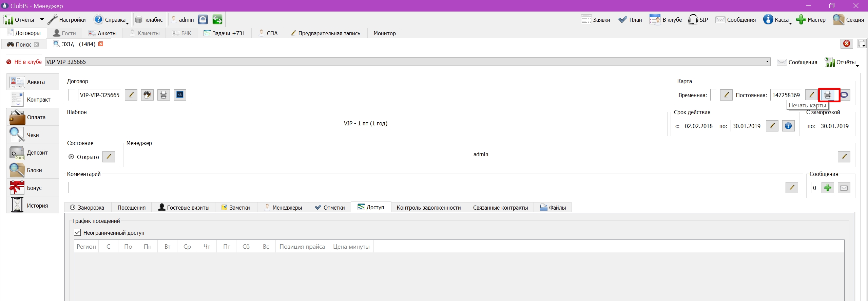The width and height of the screenshot is (868, 301).
Task: Edit the permanent card number pencil
Action: tap(811, 95)
